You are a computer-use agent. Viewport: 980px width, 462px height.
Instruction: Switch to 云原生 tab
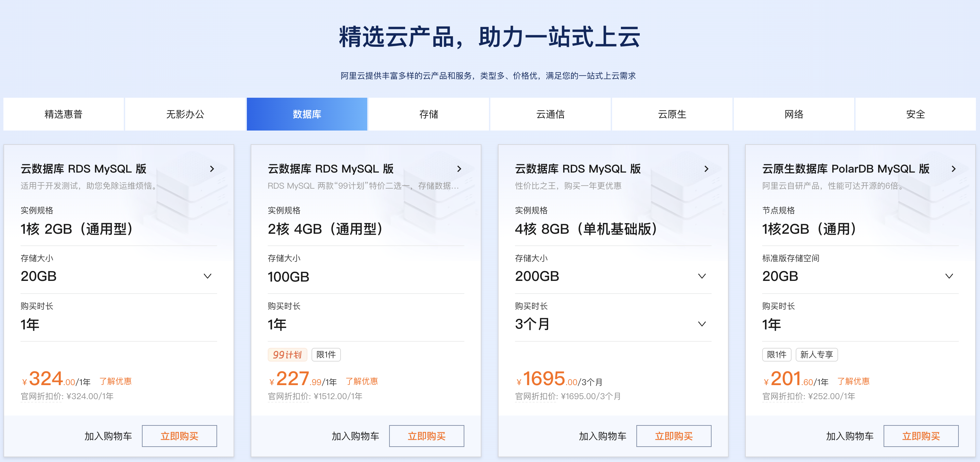pyautogui.click(x=672, y=114)
